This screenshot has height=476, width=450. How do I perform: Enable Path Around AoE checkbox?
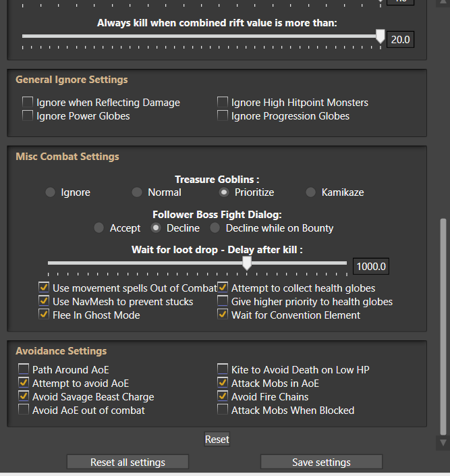[24, 369]
